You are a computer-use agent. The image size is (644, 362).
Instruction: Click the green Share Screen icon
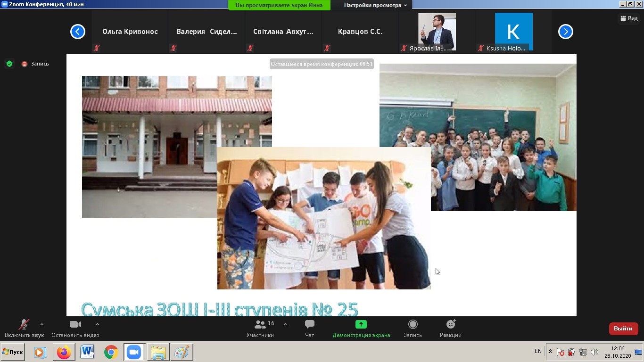(361, 324)
